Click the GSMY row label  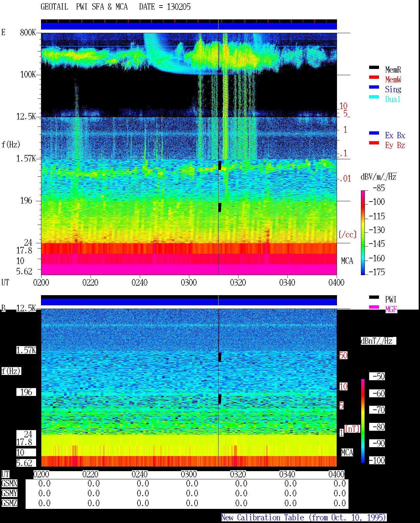click(x=9, y=493)
